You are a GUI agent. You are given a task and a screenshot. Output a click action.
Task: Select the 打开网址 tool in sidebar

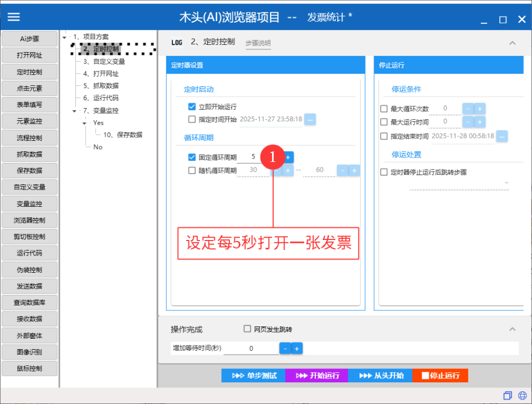tap(29, 55)
